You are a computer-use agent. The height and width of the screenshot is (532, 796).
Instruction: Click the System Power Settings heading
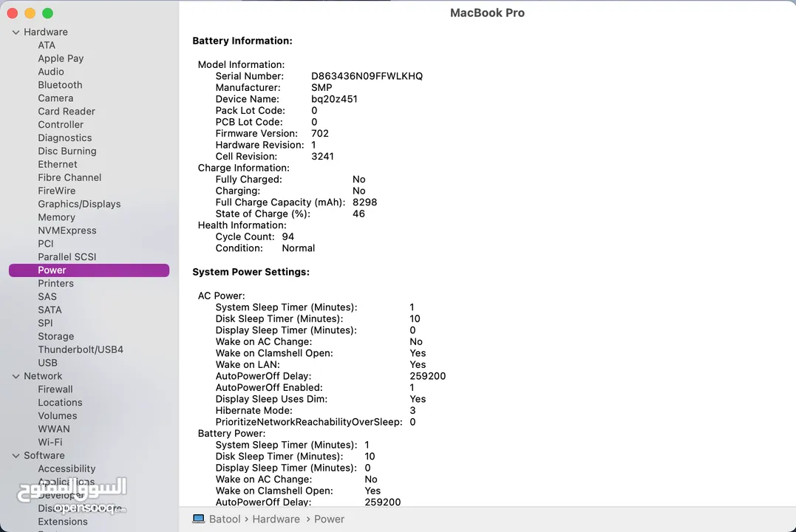click(251, 272)
